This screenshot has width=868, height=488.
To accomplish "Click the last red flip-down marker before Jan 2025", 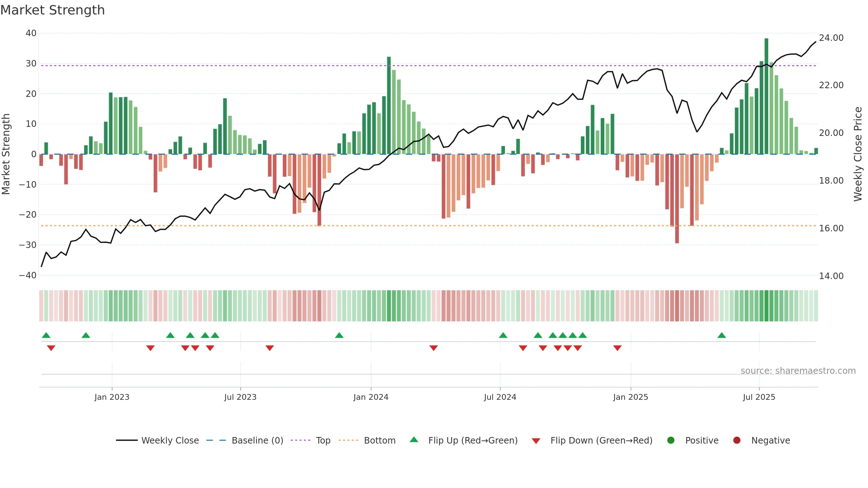I will click(x=617, y=348).
